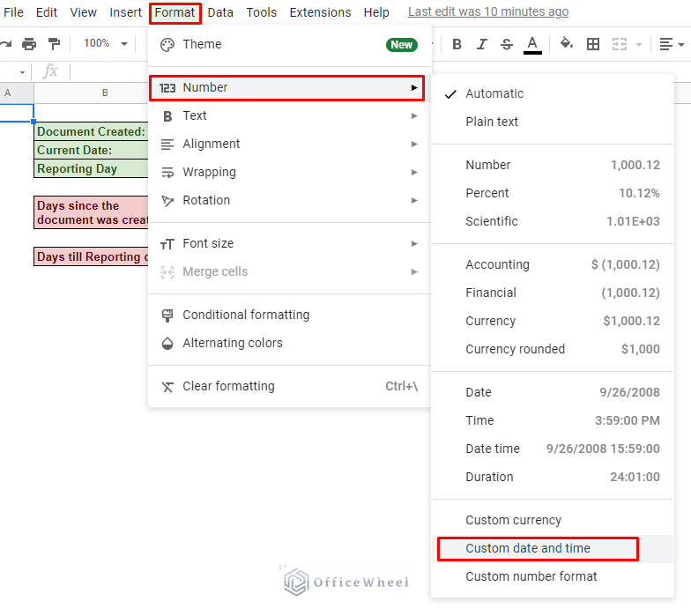Viewport: 691px width, 616px height.
Task: Open the zoom level 100% dropdown
Action: click(x=105, y=44)
